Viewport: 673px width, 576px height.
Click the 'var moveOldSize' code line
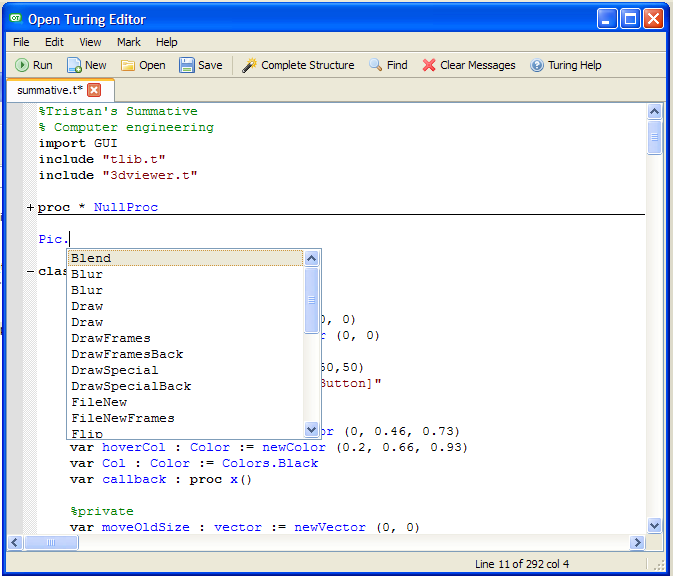pyautogui.click(x=245, y=527)
